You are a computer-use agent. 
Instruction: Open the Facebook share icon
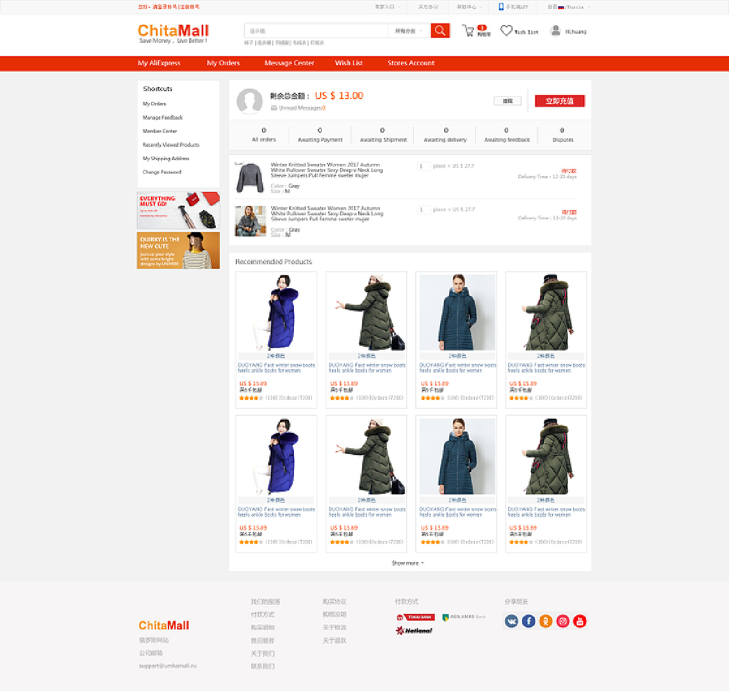coord(529,621)
